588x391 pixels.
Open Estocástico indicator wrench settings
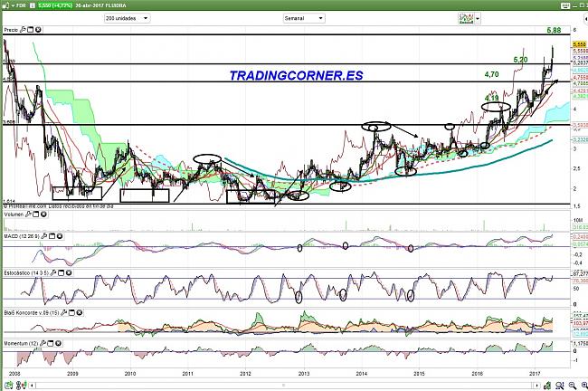(x=53, y=272)
